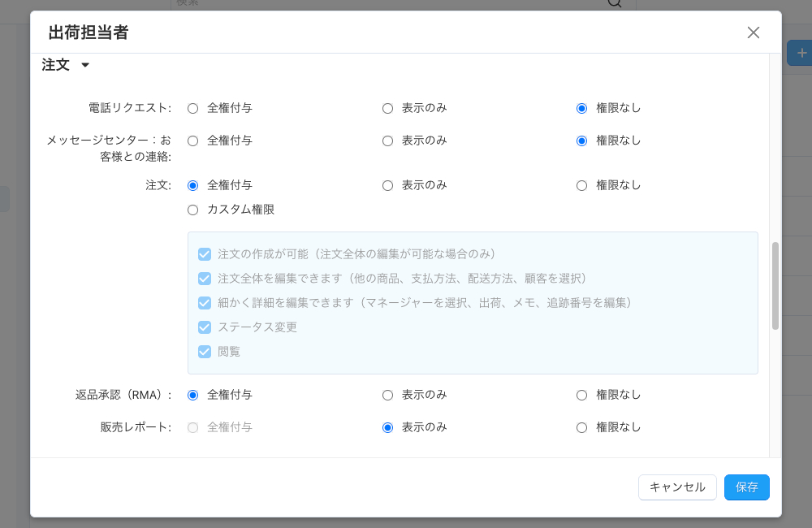The width and height of the screenshot is (812, 528).
Task: Select 全権付与 for 電話リクエスト
Action: (192, 108)
